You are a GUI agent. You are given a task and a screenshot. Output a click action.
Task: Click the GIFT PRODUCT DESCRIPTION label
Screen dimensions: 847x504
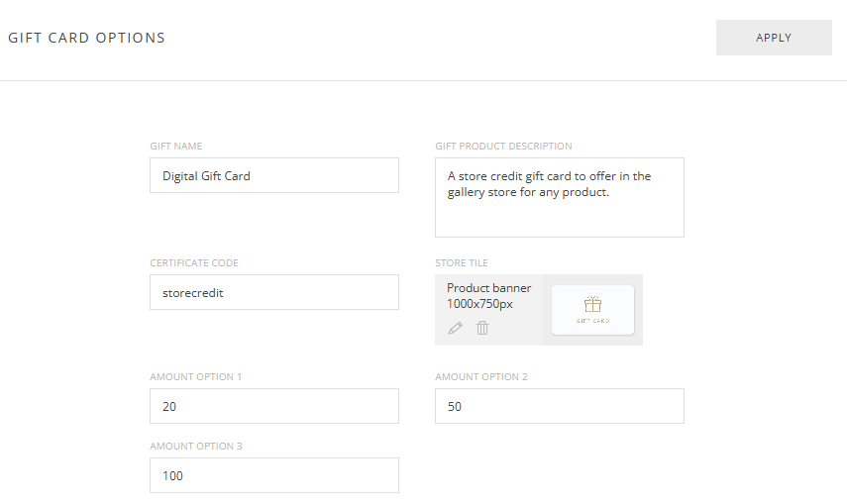coord(503,147)
